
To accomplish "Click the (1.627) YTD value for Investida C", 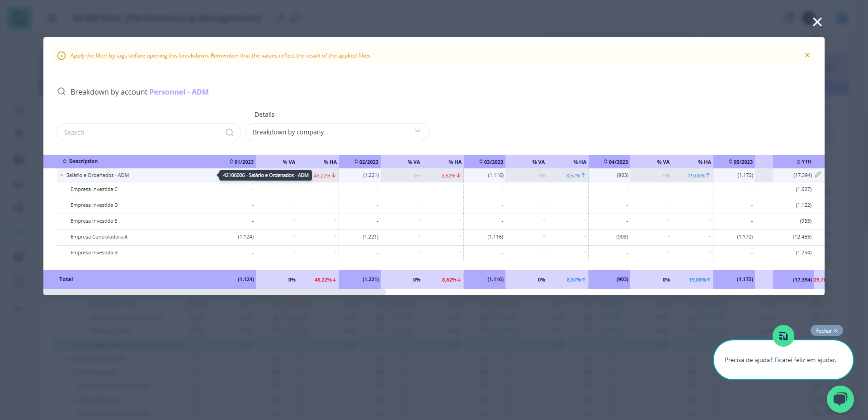I will point(804,189).
